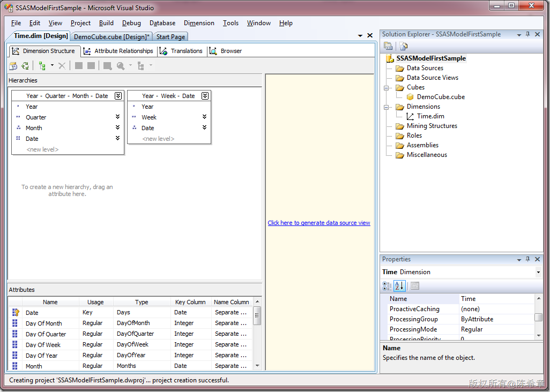Select the Data Sources folder

425,68
